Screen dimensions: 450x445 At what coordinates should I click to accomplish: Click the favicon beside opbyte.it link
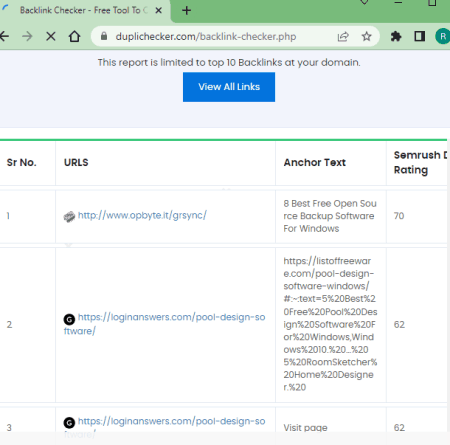[x=69, y=217]
